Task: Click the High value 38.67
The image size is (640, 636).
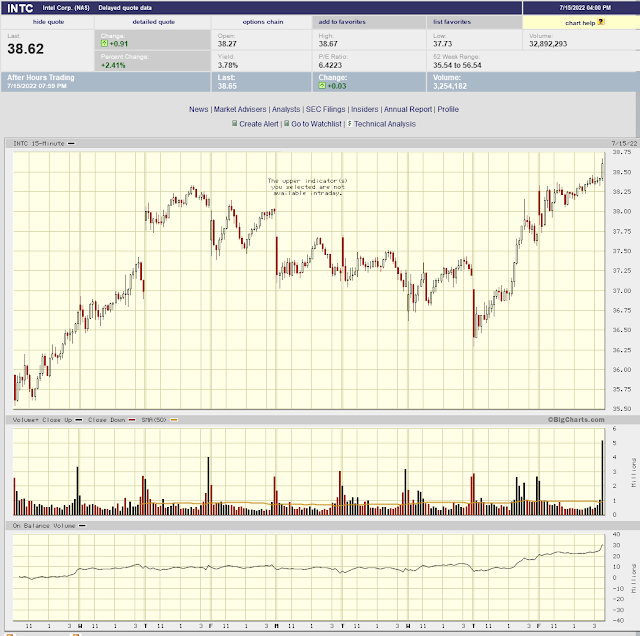Action: click(328, 44)
